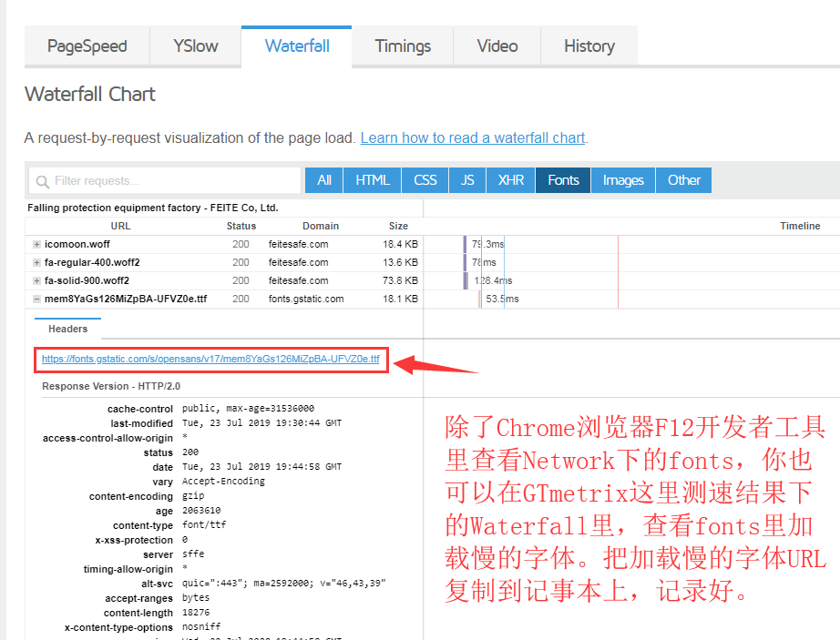Filter requests by CSS
This screenshot has width=840, height=640.
coord(425,180)
